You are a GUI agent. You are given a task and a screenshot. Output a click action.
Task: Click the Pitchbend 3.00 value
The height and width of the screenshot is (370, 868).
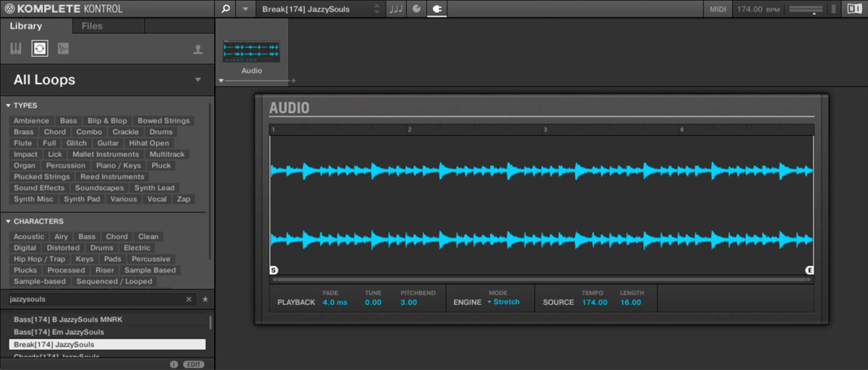[409, 302]
